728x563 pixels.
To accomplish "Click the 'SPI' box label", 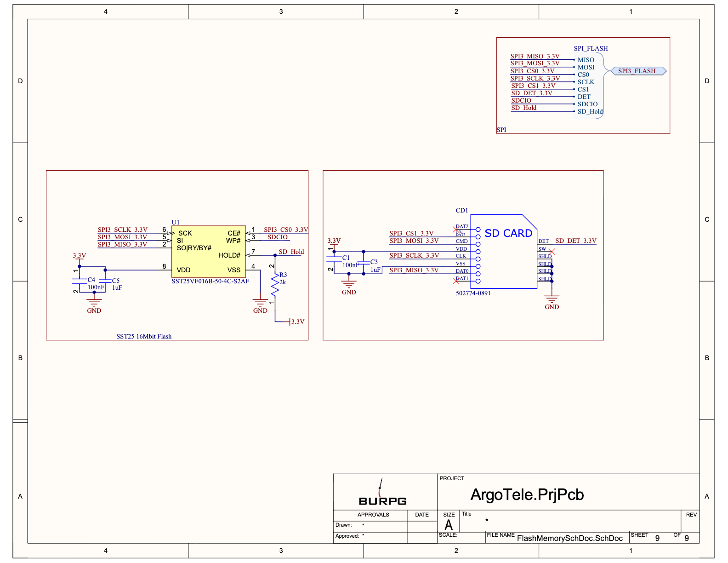I will [x=501, y=130].
